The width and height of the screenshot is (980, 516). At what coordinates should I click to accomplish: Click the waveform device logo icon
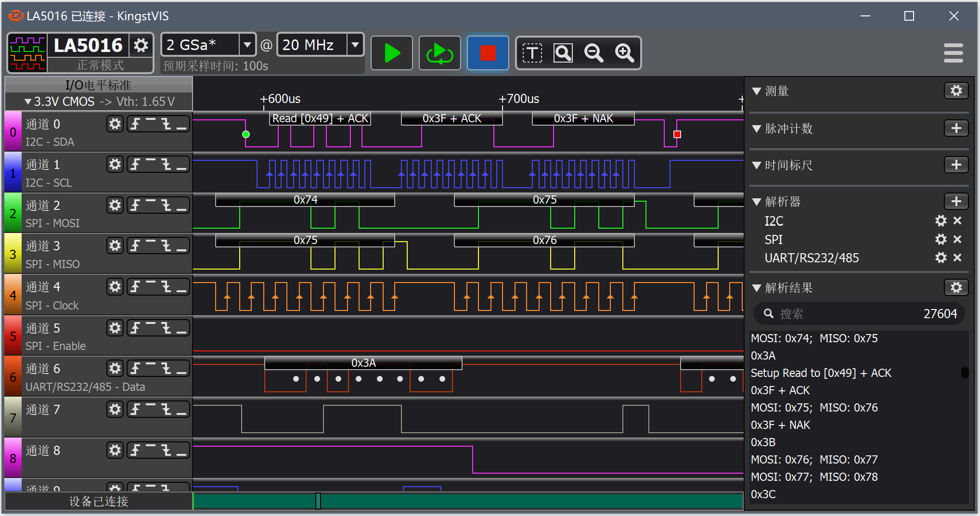coord(27,53)
